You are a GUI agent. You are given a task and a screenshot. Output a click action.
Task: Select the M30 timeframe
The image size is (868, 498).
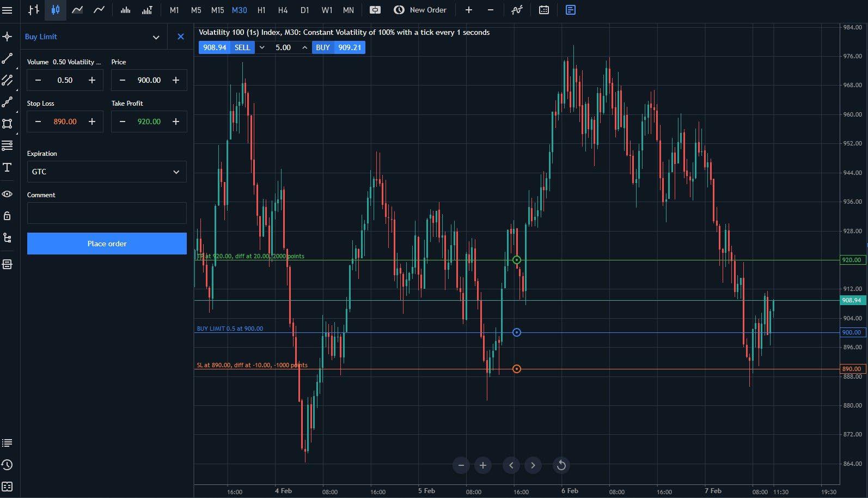point(239,10)
